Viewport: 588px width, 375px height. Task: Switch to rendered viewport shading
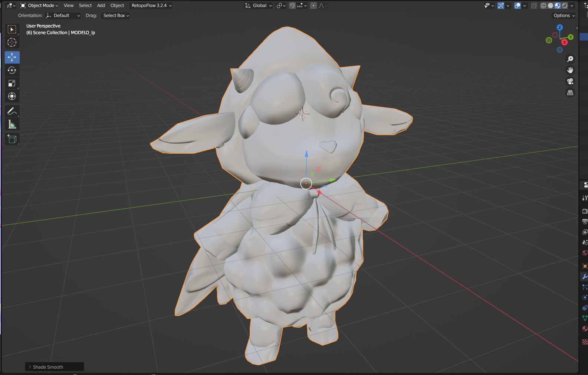click(x=565, y=6)
